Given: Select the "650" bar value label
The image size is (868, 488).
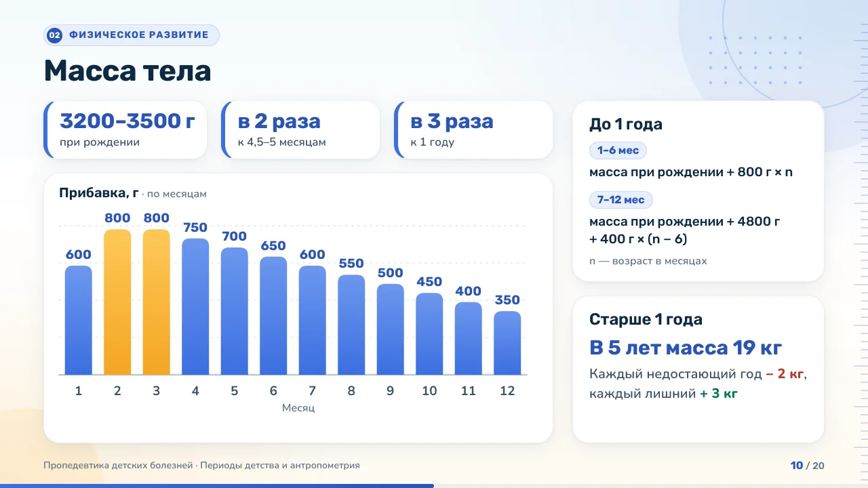Looking at the screenshot, I should coord(273,245).
